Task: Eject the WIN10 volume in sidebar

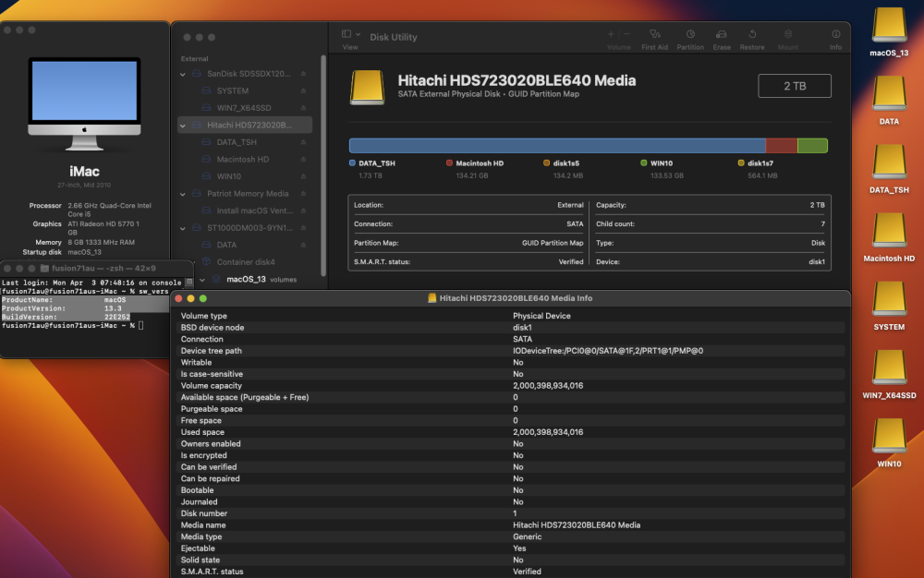Action: coord(303,176)
